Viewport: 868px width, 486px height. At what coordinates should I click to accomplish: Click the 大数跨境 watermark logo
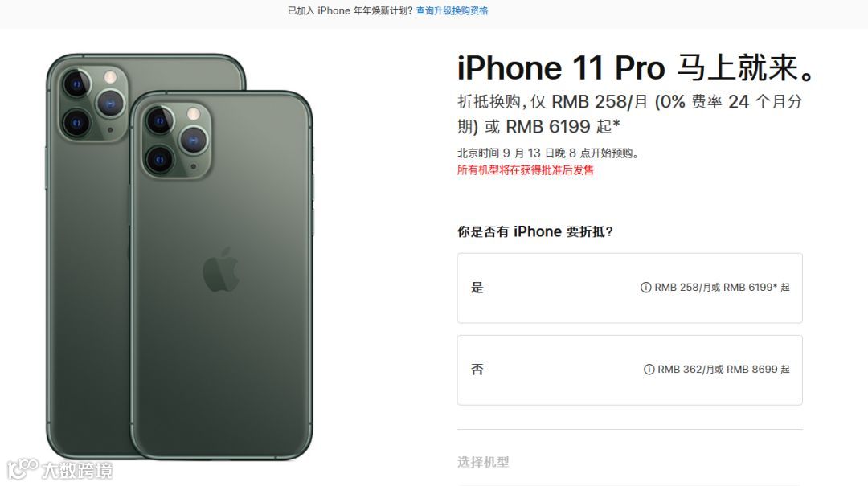click(x=59, y=470)
